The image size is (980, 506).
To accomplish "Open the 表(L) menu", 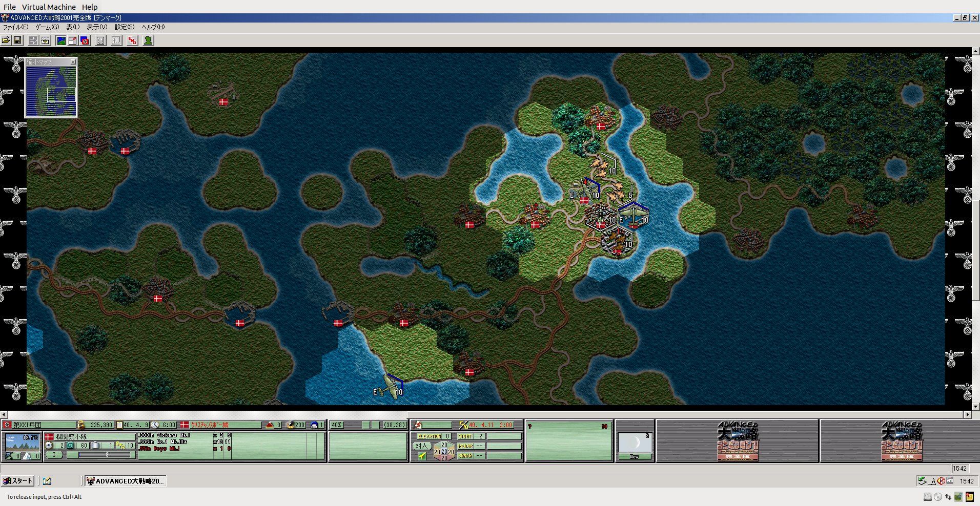I will tap(73, 27).
